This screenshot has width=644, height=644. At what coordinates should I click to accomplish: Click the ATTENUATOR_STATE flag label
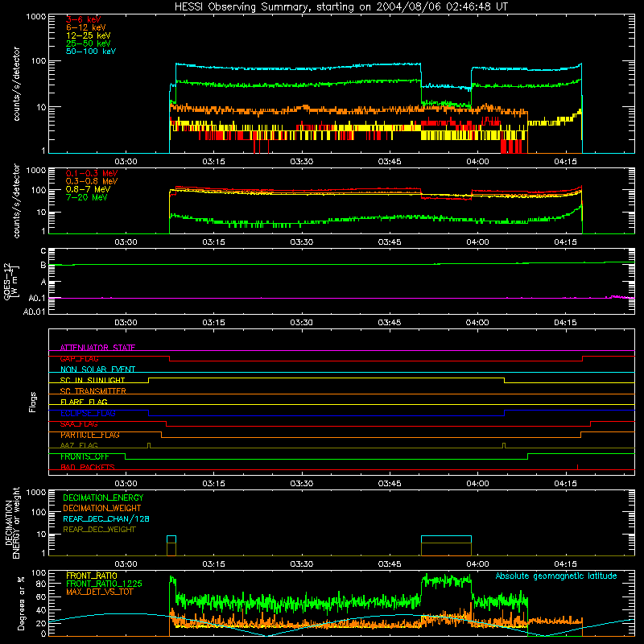click(x=97, y=348)
